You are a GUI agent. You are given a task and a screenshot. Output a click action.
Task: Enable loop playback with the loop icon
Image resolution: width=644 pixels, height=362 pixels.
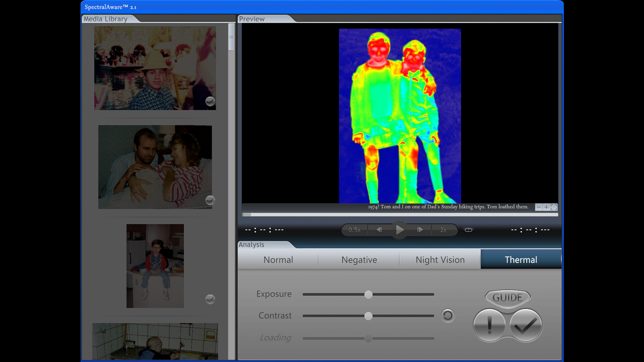[x=468, y=230]
